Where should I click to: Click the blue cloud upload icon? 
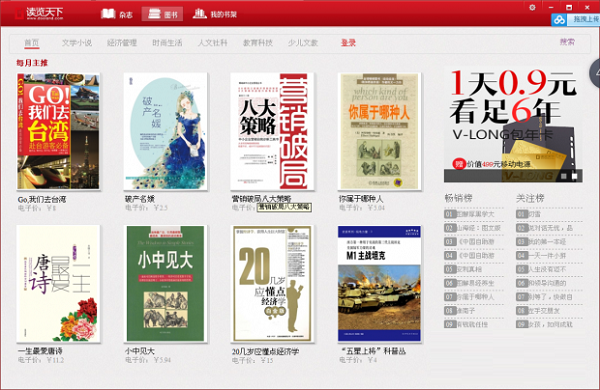(x=559, y=19)
